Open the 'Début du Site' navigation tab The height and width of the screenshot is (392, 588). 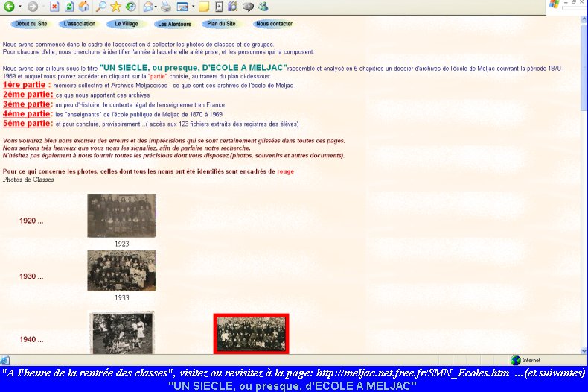tap(31, 24)
